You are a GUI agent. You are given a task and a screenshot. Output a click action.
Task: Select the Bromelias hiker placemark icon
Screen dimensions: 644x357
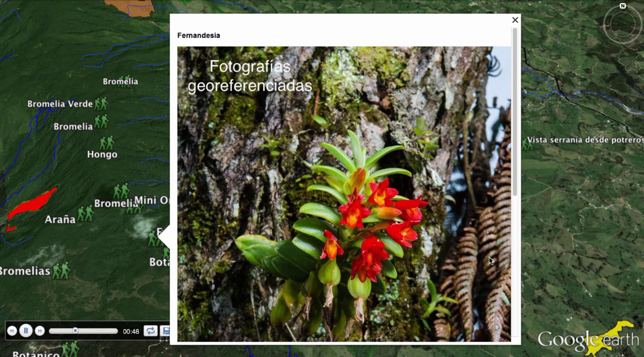(61, 271)
